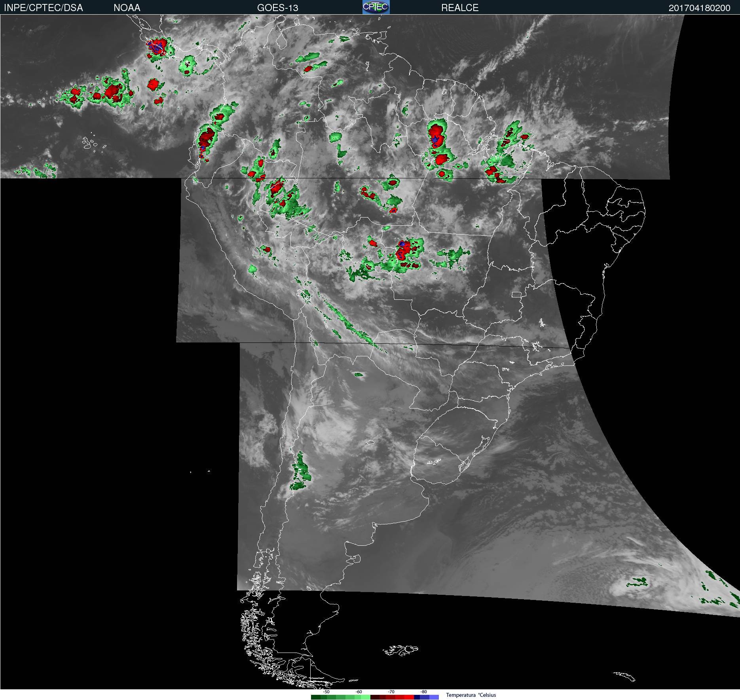The height and width of the screenshot is (700, 740).
Task: Click the GOES-13 satellite label
Action: coord(278,8)
